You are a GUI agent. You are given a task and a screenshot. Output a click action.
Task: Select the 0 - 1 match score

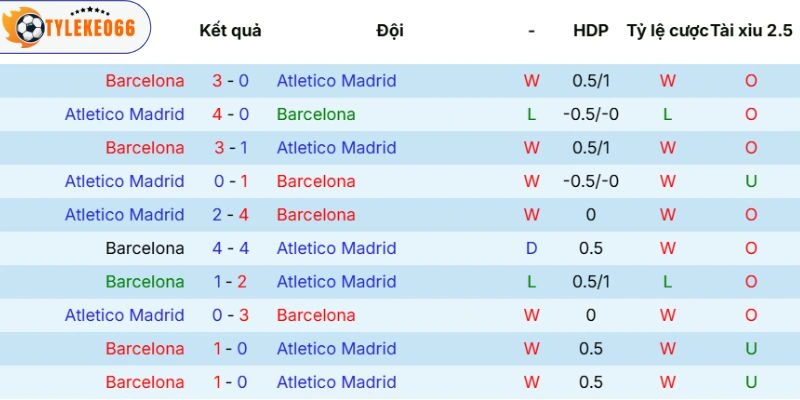pyautogui.click(x=230, y=181)
